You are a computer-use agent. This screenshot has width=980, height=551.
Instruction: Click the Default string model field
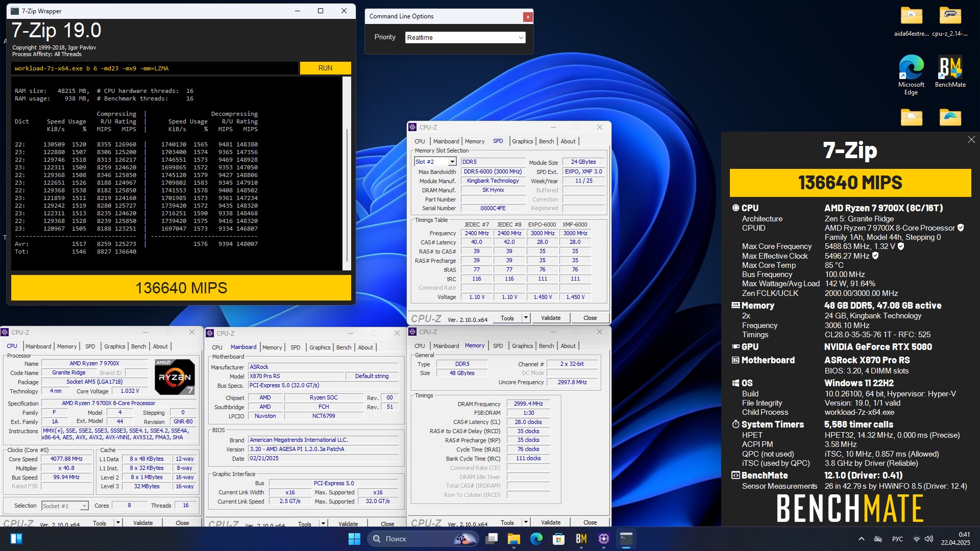point(372,376)
